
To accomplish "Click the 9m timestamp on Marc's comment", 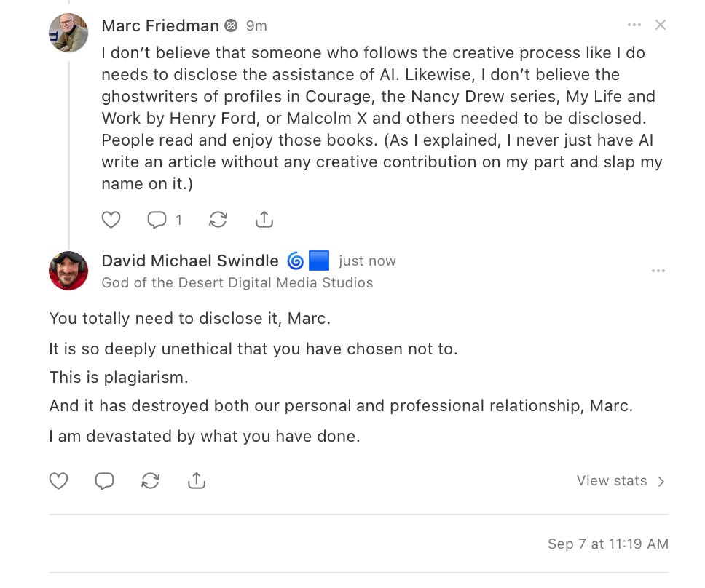I will (x=256, y=26).
